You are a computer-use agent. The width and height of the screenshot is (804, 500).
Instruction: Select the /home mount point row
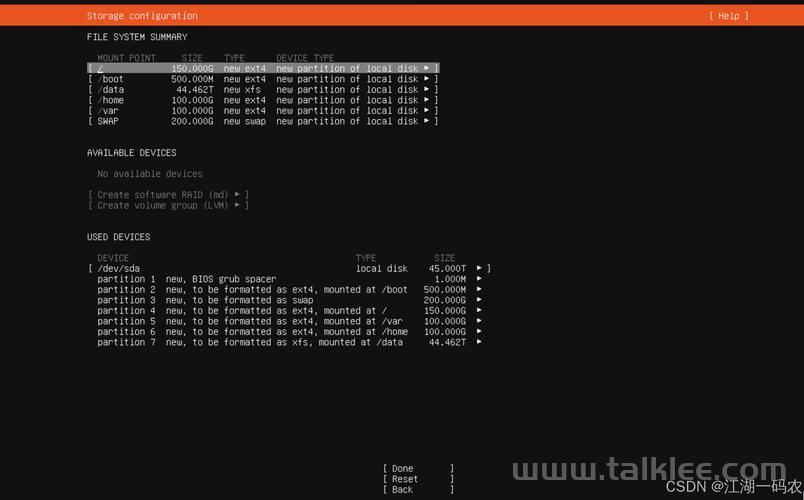(x=264, y=100)
